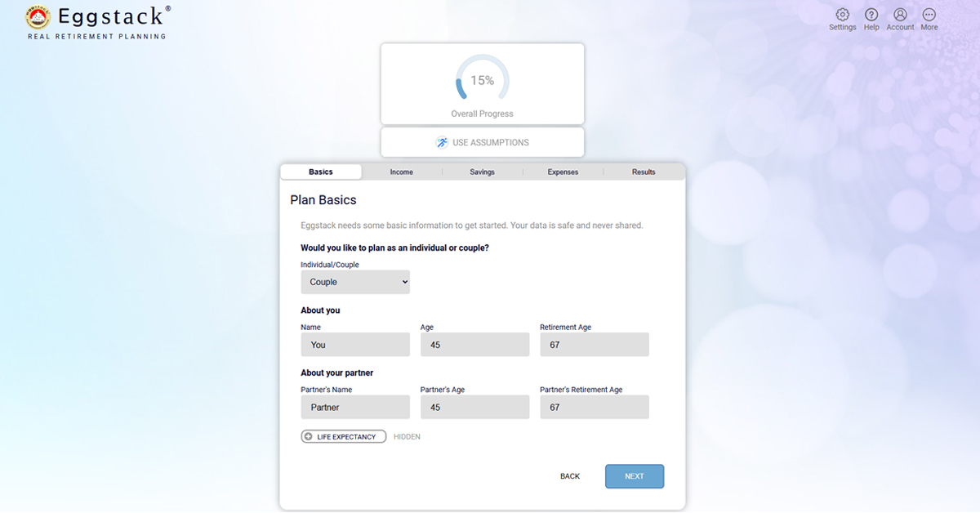Screen dimensions: 980x513
Task: Open Settings gear icon
Action: (x=843, y=15)
